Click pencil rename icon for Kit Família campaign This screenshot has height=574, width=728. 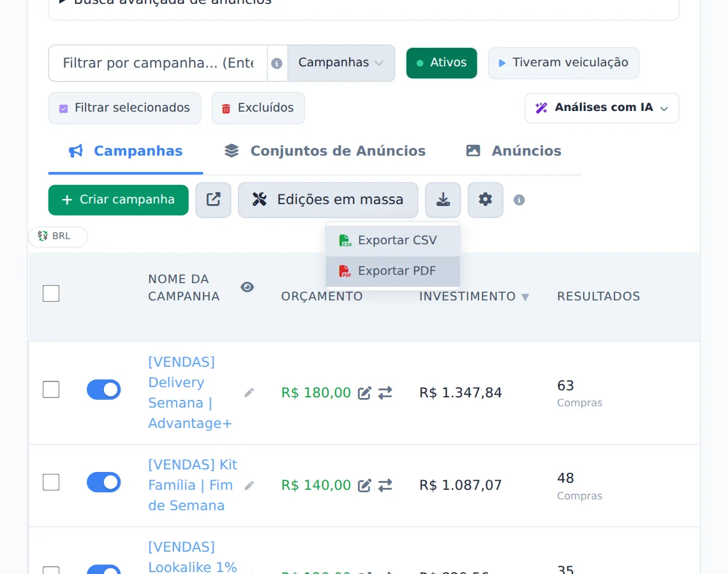pos(249,485)
